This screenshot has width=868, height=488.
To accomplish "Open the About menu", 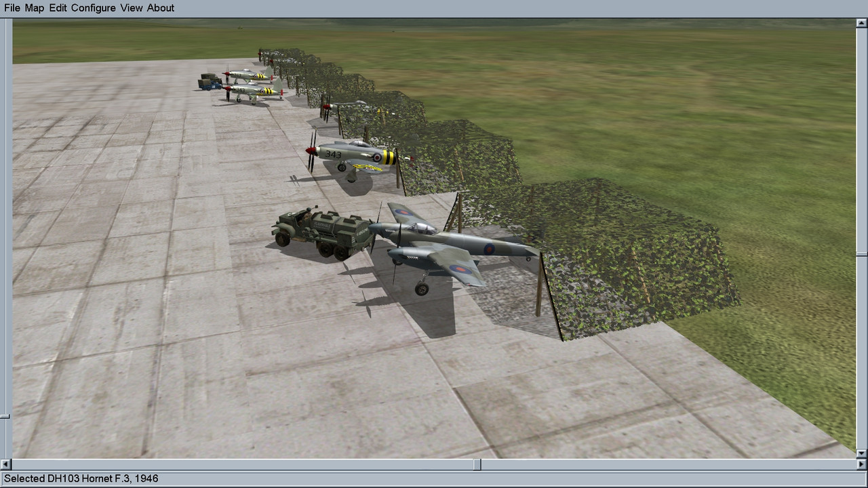I will pos(161,8).
